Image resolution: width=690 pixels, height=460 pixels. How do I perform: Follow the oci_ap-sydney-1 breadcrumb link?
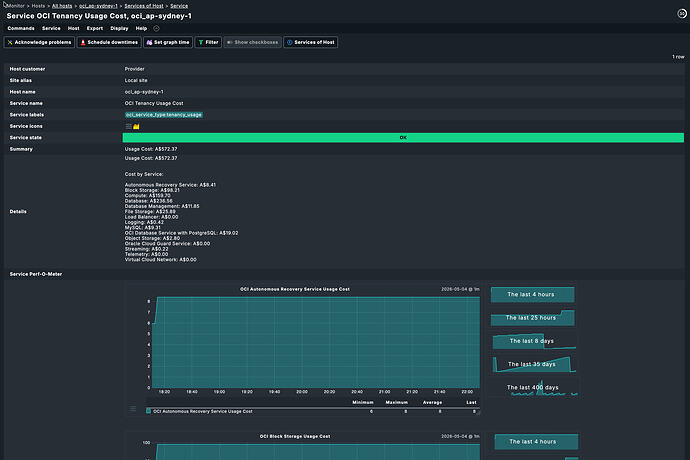tap(98, 6)
